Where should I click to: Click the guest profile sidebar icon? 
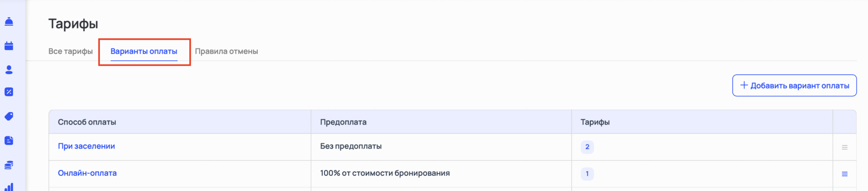[9, 70]
